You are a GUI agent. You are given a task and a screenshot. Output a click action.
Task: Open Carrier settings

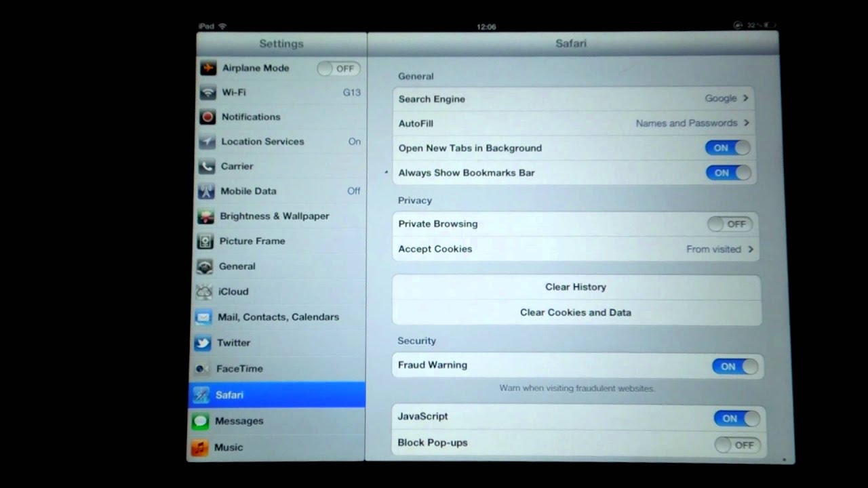[x=280, y=167]
